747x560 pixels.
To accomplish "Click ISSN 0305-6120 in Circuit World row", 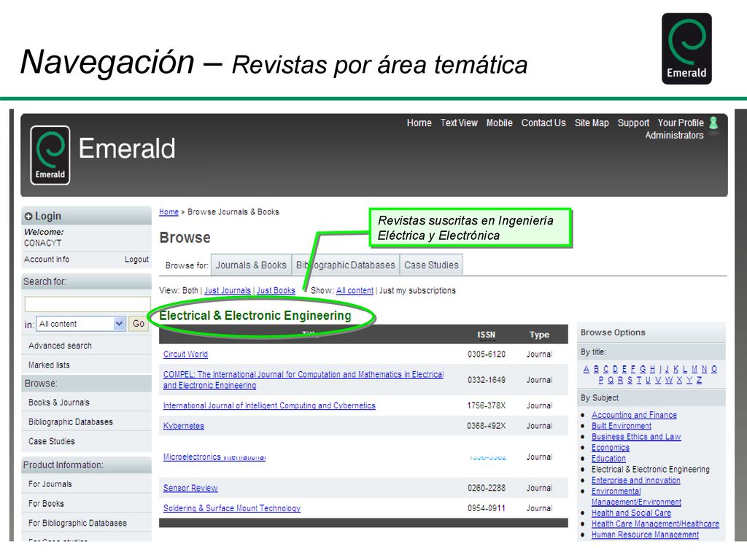I will coord(487,354).
